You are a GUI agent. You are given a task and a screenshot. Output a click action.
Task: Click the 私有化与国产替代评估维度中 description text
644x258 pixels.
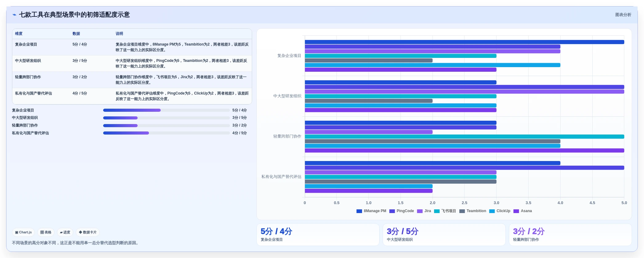click(x=182, y=96)
